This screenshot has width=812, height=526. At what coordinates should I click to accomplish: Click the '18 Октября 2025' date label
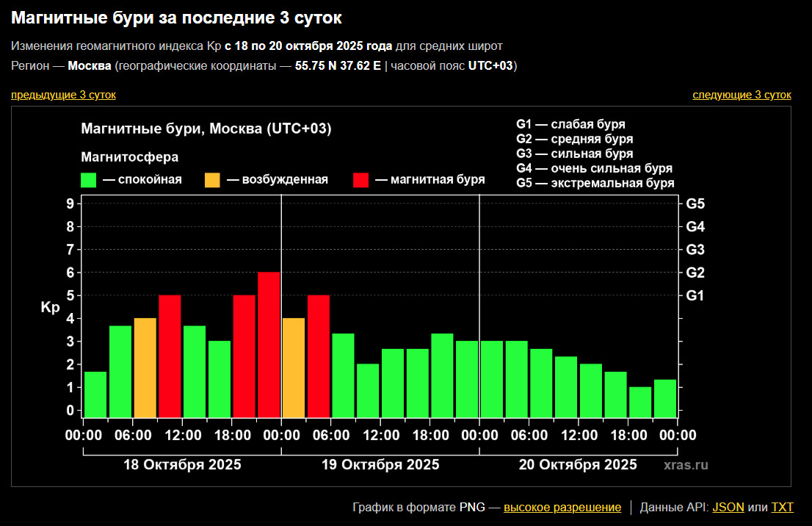point(182,464)
